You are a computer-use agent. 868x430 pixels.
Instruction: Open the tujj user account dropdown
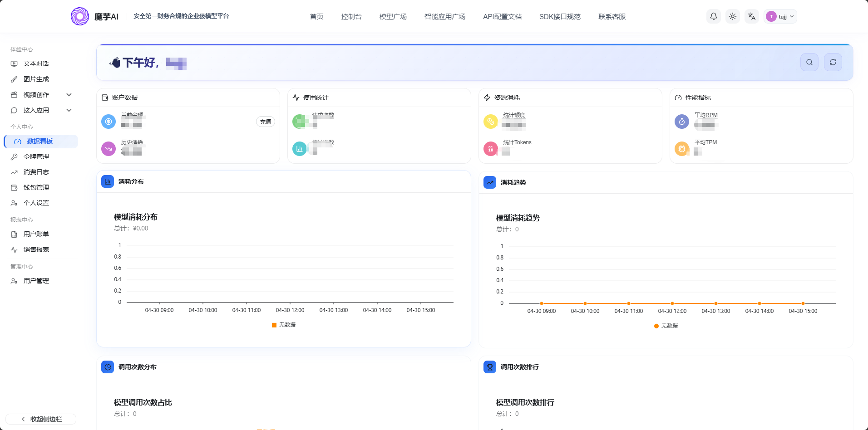tap(780, 16)
